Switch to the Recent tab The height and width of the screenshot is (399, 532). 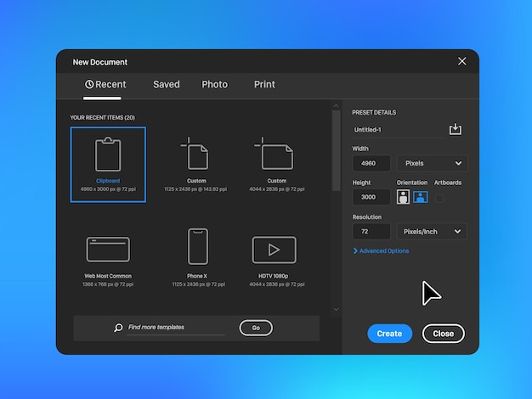click(x=105, y=84)
